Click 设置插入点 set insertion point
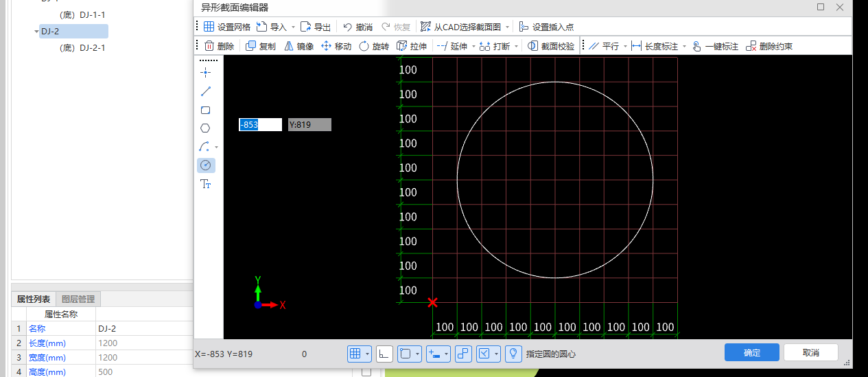Screen dimensions: 868x377 pyautogui.click(x=546, y=27)
